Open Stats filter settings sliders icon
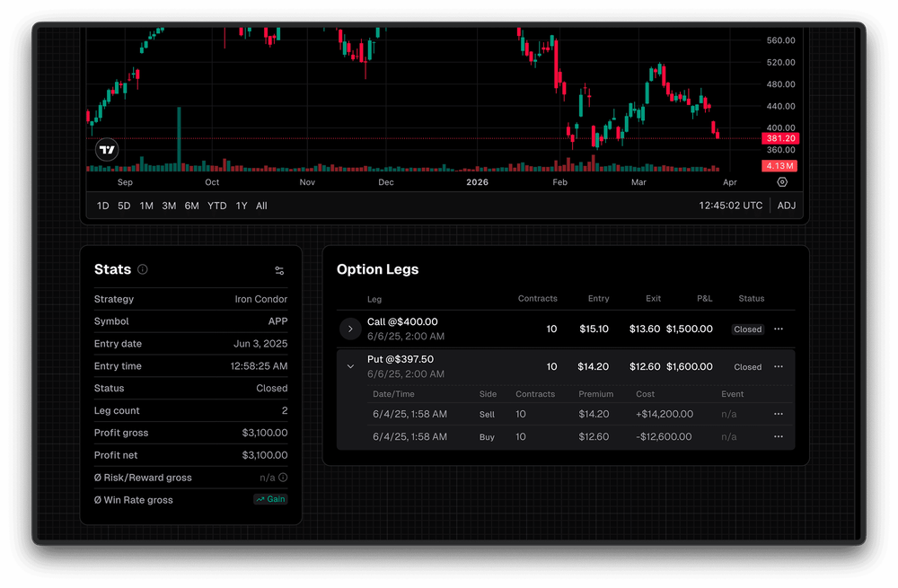This screenshot has width=898, height=588. tap(279, 270)
